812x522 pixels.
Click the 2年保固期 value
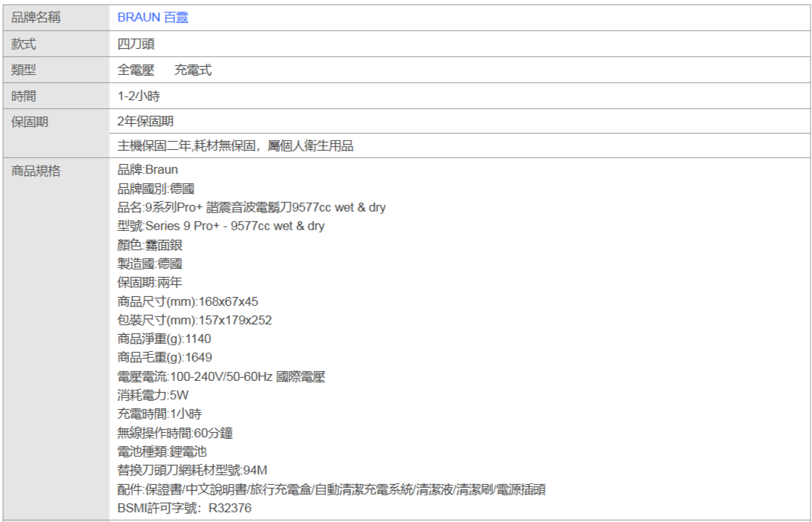point(145,121)
